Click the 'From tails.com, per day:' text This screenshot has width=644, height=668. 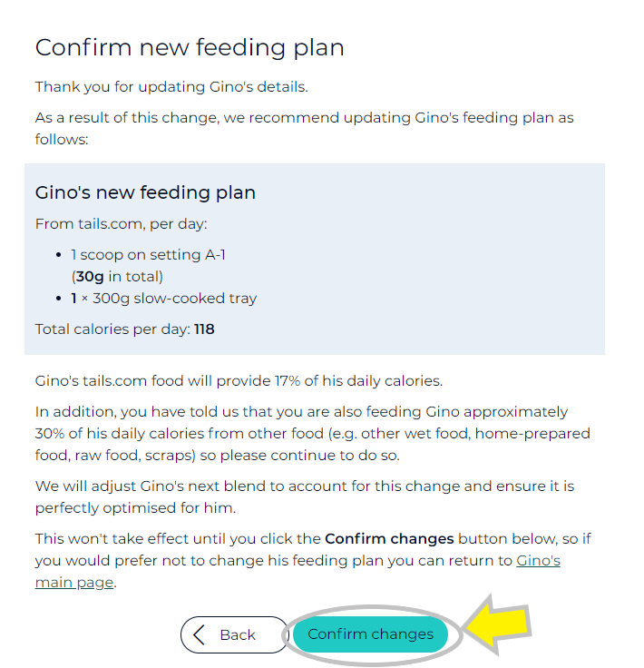(x=122, y=223)
